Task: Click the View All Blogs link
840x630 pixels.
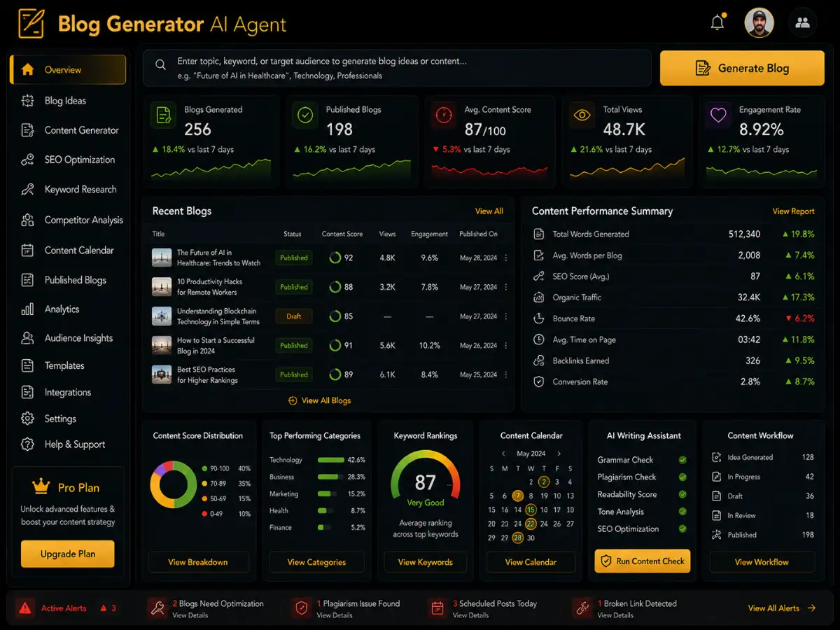Action: coord(319,400)
